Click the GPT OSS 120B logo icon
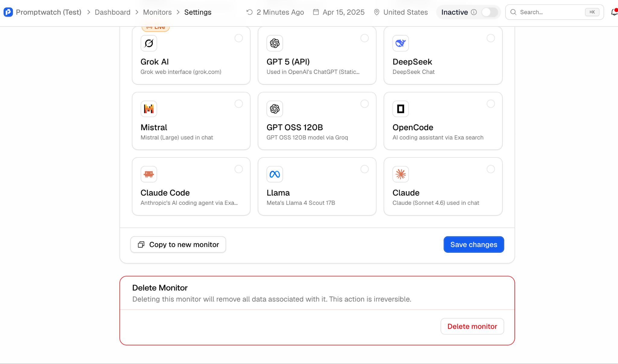Screen dimensions: 618x364 click(275, 109)
